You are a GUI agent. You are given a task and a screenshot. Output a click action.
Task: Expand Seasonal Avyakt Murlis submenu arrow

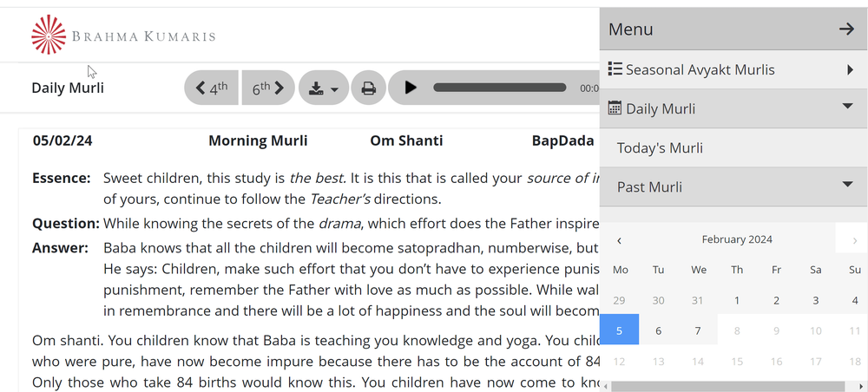coord(850,69)
